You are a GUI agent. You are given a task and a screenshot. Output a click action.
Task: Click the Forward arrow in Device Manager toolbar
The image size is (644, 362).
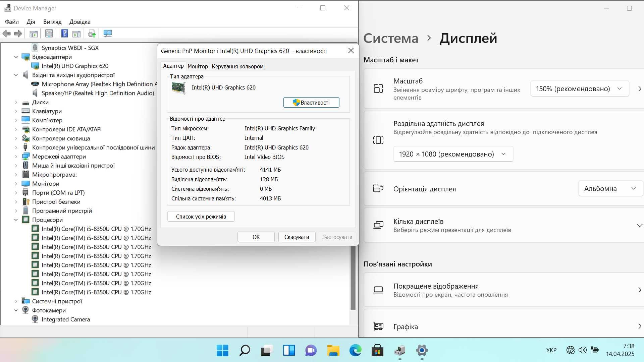click(18, 34)
